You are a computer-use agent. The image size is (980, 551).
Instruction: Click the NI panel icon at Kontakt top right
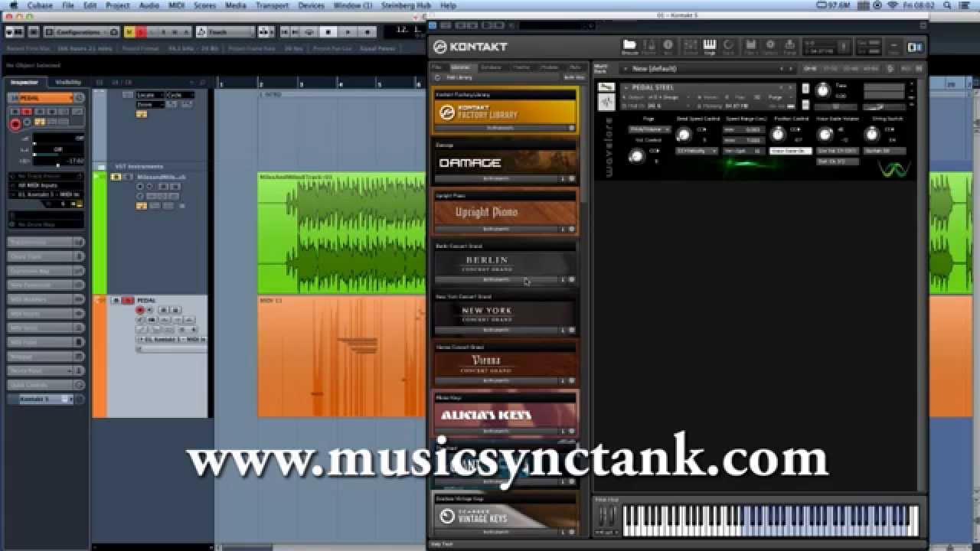[x=915, y=47]
